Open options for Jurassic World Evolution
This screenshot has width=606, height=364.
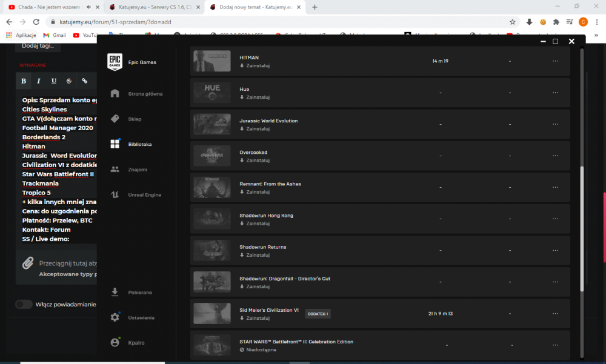tap(555, 124)
